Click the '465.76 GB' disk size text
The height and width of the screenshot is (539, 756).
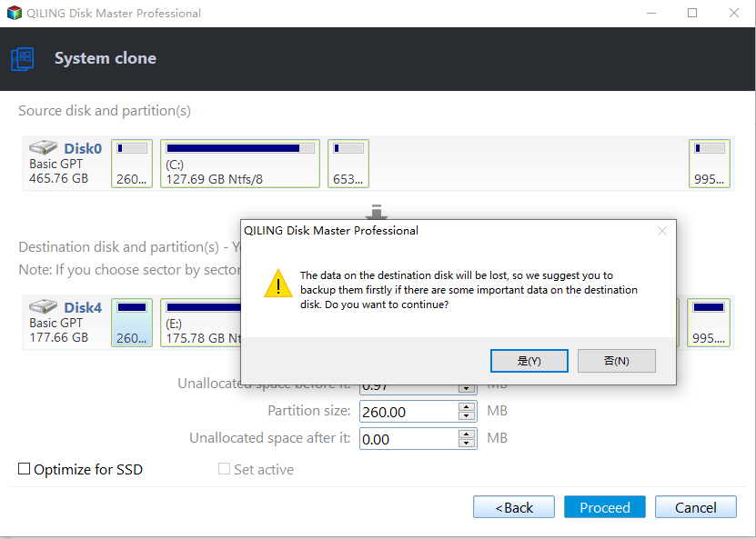click(x=59, y=178)
